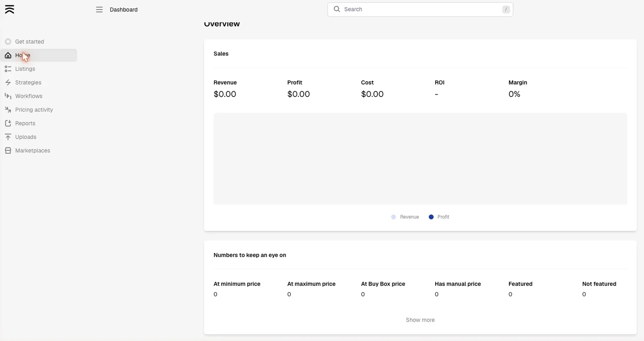Open the Marketplaces page
644x341 pixels.
(39, 150)
